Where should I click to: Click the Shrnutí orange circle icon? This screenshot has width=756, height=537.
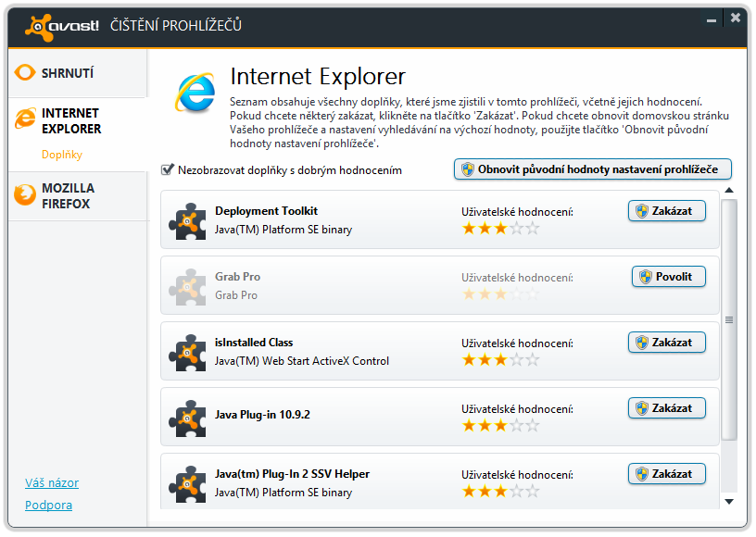pos(25,73)
